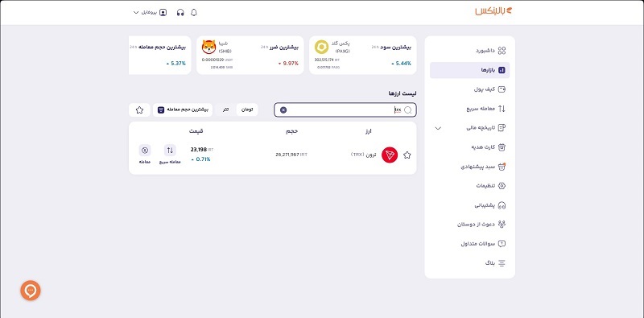644x318 pixels.
Task: Click the PAX Gold coin icon
Action: 321,47
